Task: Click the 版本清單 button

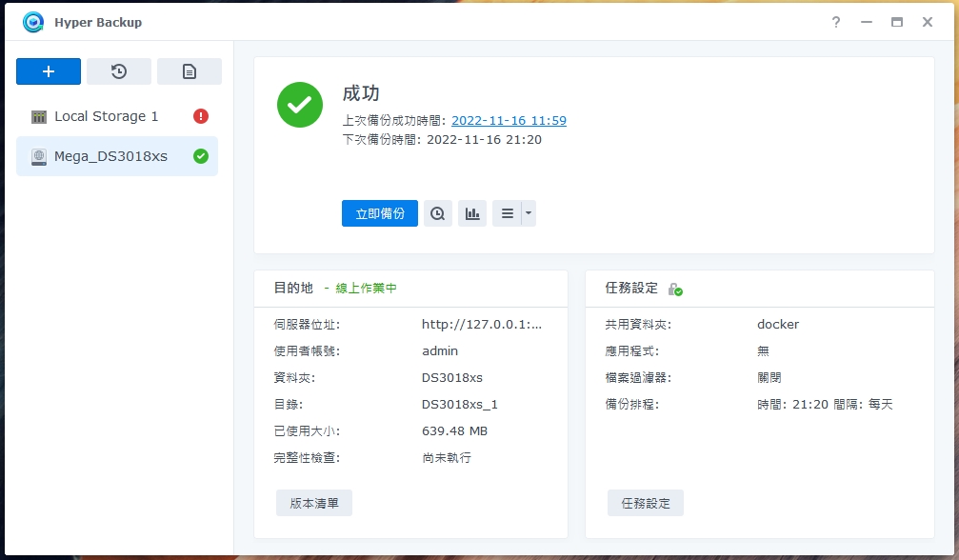Action: (x=313, y=503)
